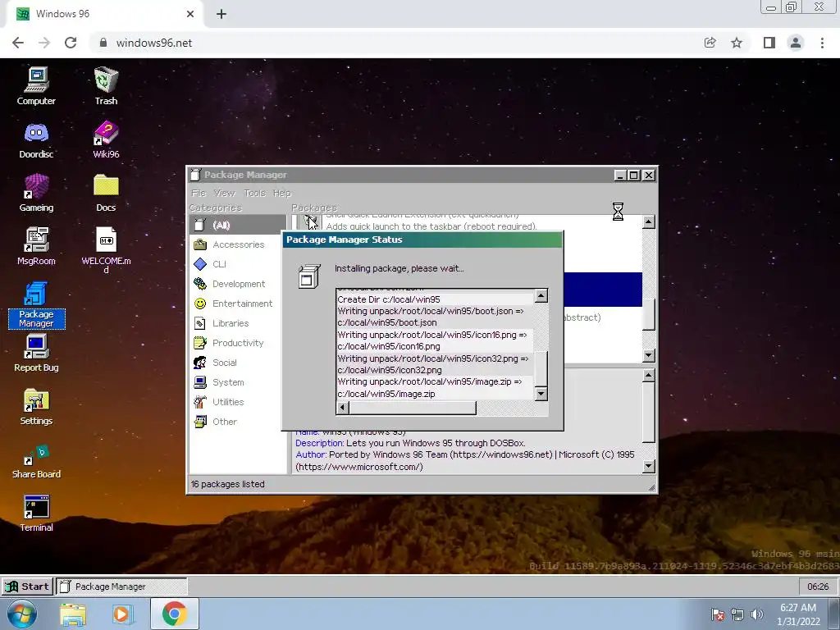Open the media player taskbar icon
Viewport: 840px width, 630px height.
tap(122, 614)
